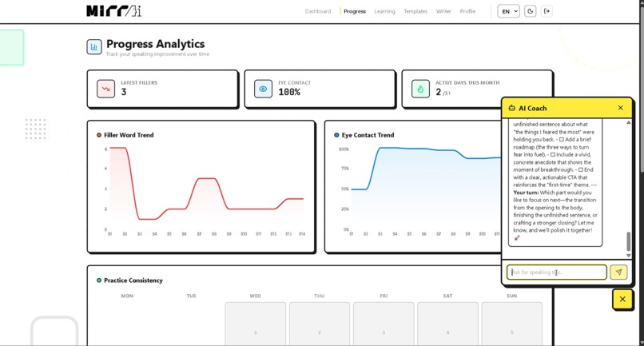Click S1 label on Eye Contact chart
This screenshot has width=644, height=346.
(x=351, y=234)
